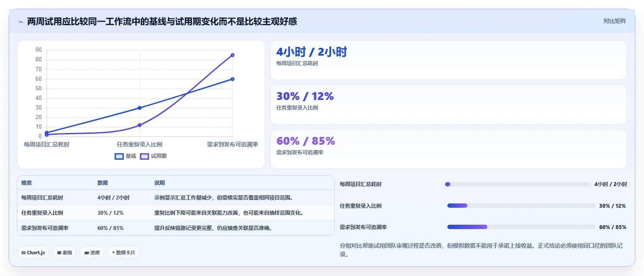Click table cell 每周项目汇总耗时
This screenshot has width=644, height=276.
(42, 198)
